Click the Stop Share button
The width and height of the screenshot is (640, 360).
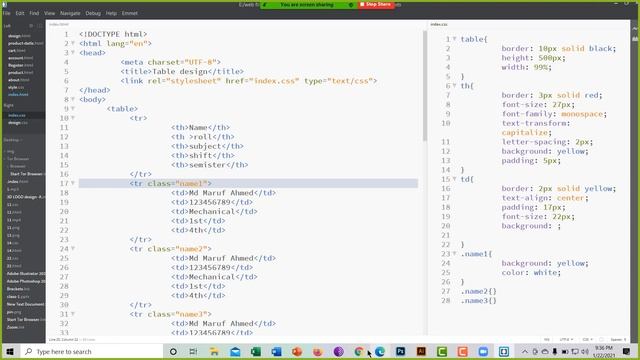pyautogui.click(x=376, y=4)
